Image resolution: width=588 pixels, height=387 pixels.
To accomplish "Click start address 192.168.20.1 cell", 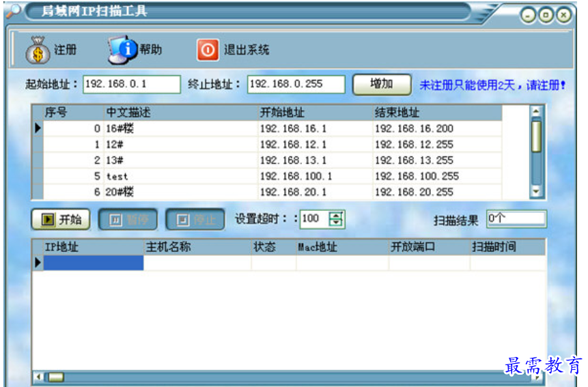I will tap(316, 192).
